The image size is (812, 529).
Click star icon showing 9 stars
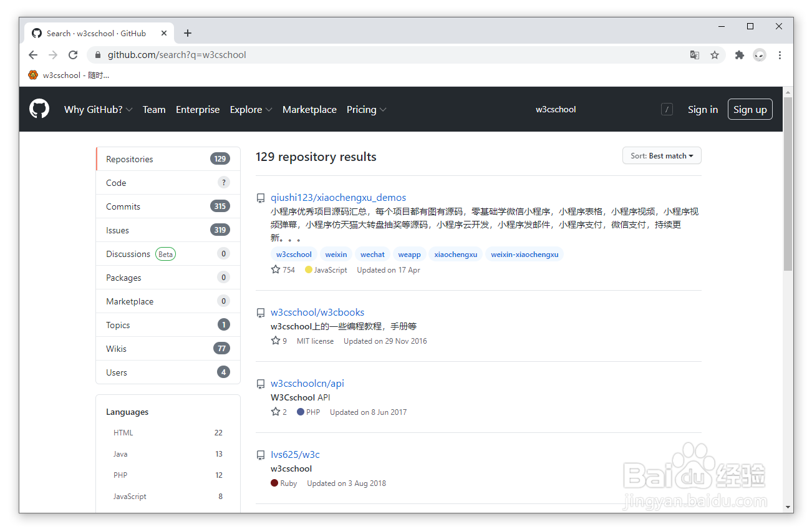click(276, 341)
